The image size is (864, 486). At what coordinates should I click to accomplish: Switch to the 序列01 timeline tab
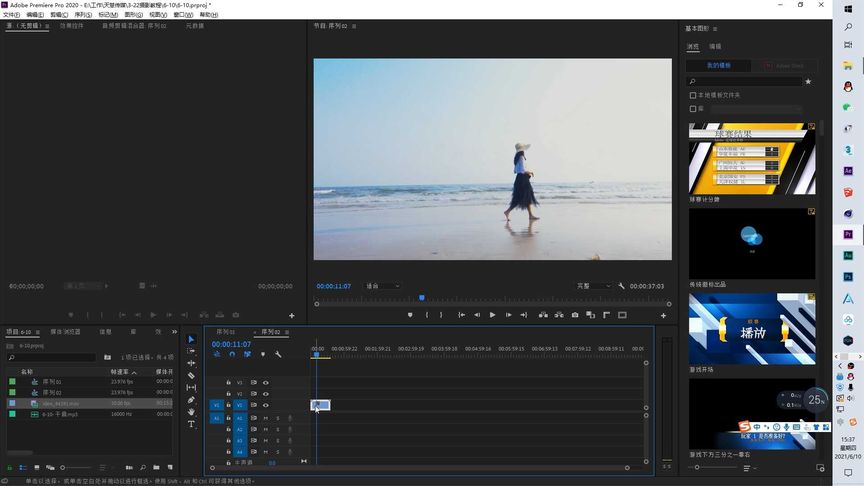point(226,332)
